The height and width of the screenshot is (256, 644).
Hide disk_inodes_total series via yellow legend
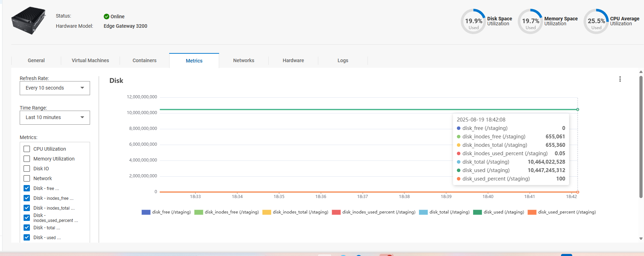tap(267, 212)
